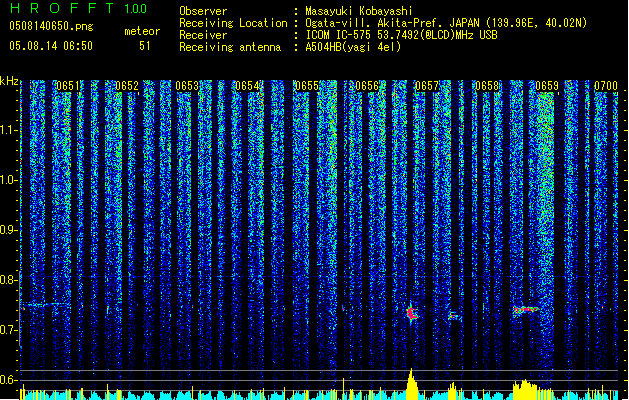This screenshot has width=629, height=400.
Task: Click the 'Observer' field label
Action: [x=203, y=11]
